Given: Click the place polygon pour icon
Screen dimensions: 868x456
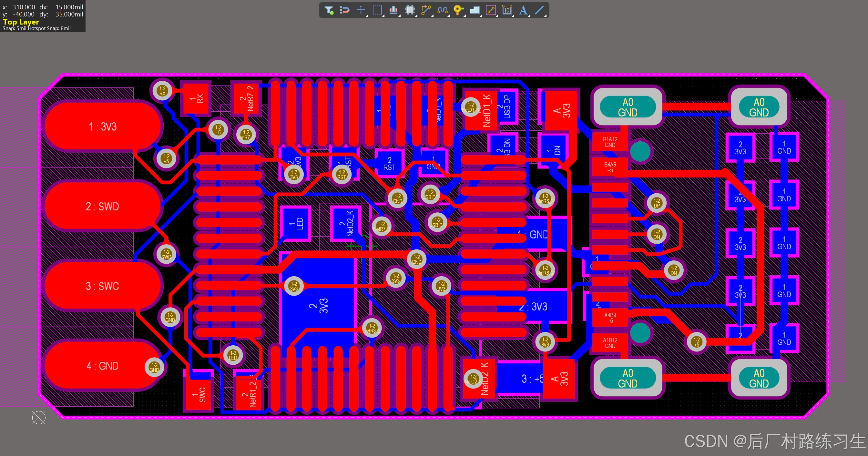Looking at the screenshot, I should [475, 10].
